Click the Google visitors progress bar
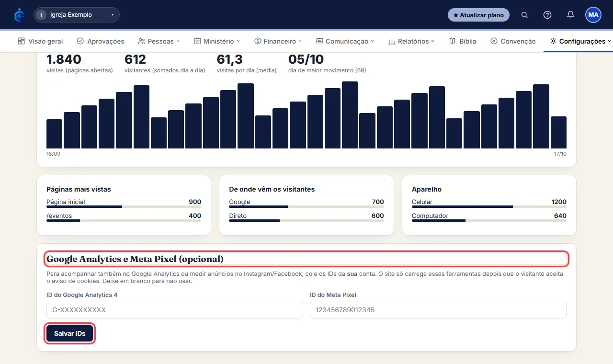The image size is (613, 364). [x=306, y=207]
